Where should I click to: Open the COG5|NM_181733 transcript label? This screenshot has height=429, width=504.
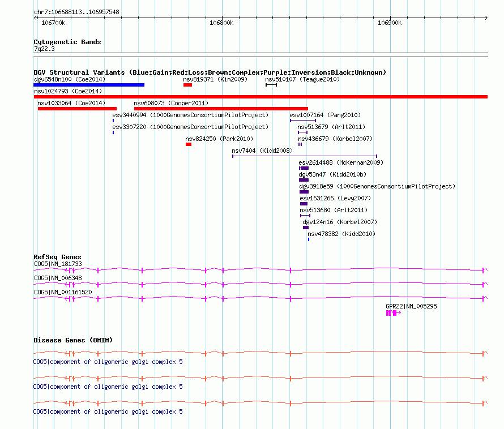click(58, 264)
